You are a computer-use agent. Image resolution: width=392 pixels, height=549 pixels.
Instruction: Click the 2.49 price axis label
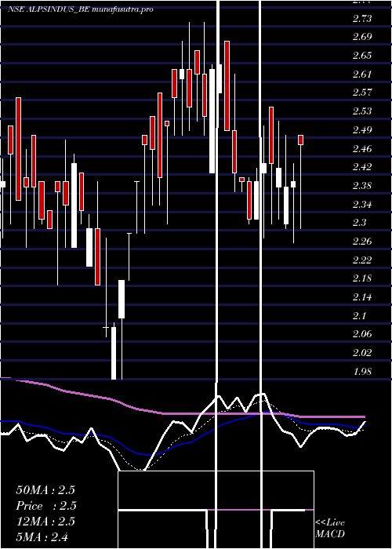tap(362, 130)
